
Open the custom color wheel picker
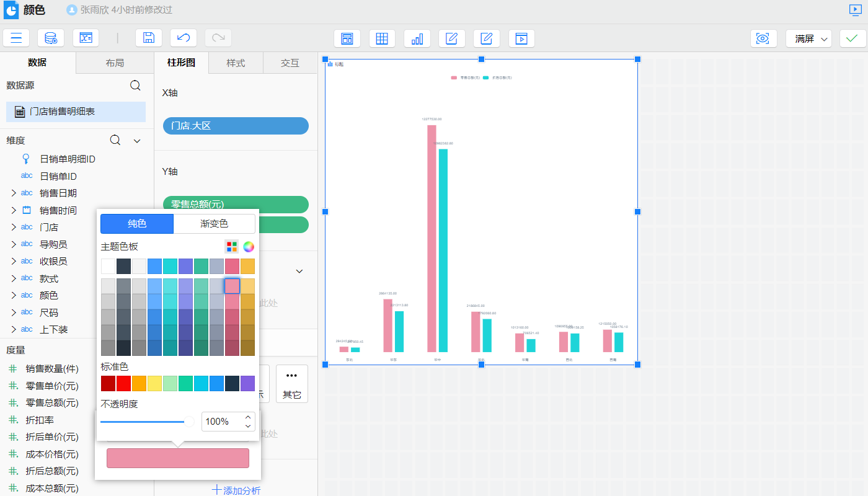[248, 247]
